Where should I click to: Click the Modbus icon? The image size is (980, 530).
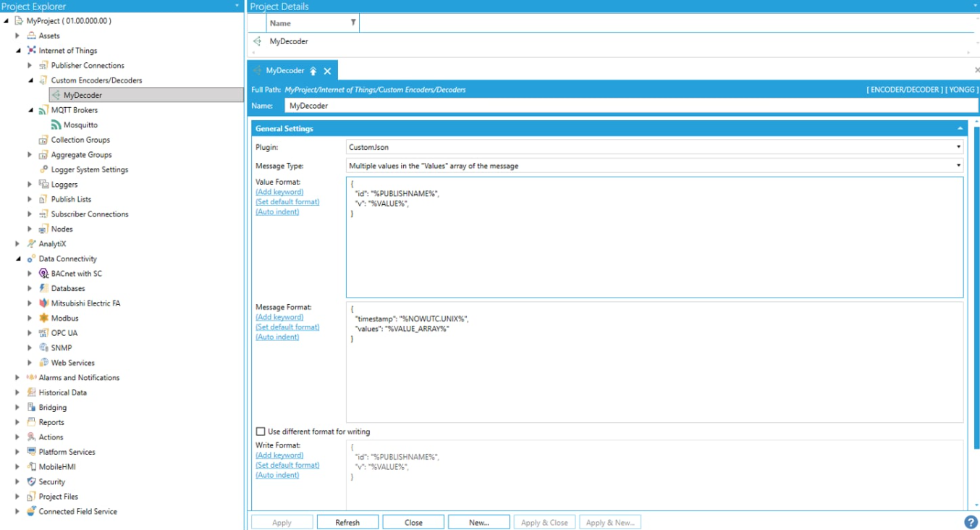(43, 318)
